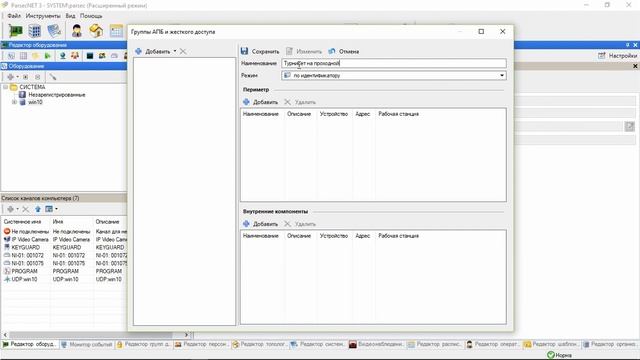The width and height of the screenshot is (640, 360).
Task: Click horizontal scrollbar right arrow at bottom left
Action: (186, 335)
